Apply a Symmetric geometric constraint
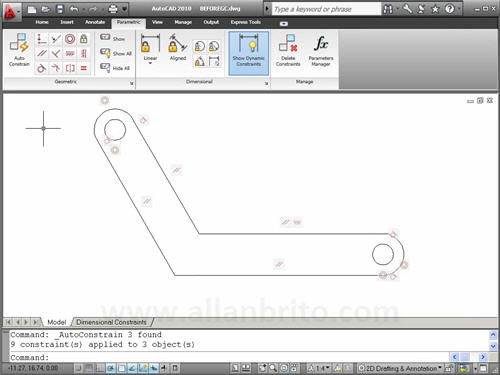The height and width of the screenshot is (375, 500). click(x=70, y=68)
